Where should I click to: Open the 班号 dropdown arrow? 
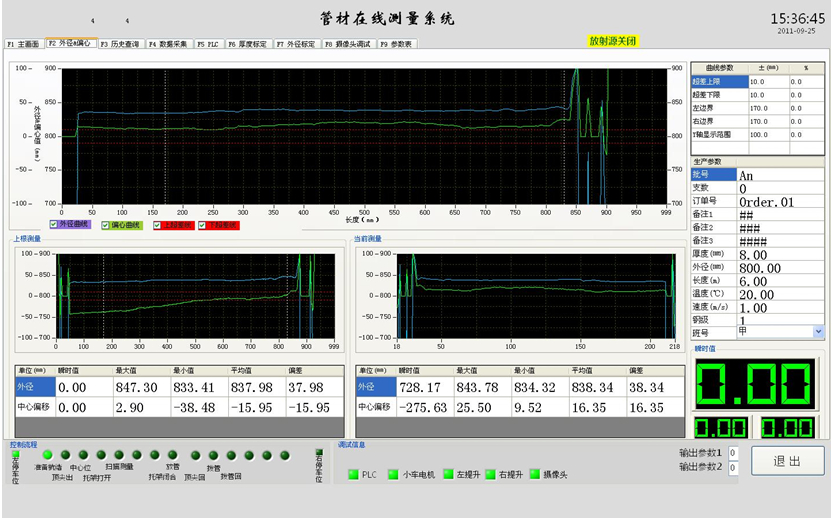click(x=818, y=332)
